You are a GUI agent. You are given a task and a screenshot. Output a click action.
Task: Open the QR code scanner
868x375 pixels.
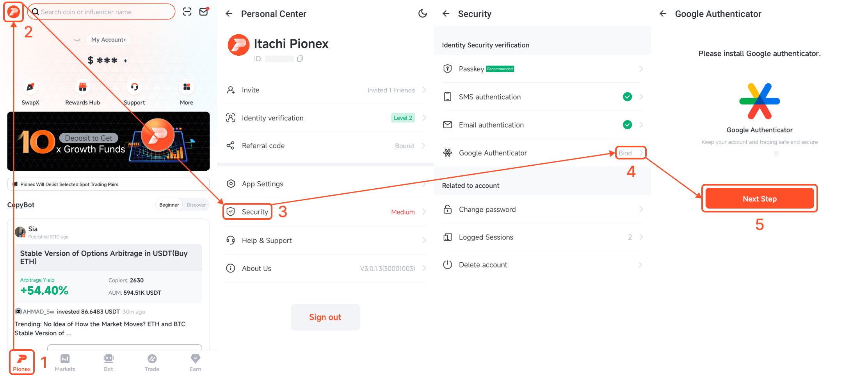pos(187,12)
